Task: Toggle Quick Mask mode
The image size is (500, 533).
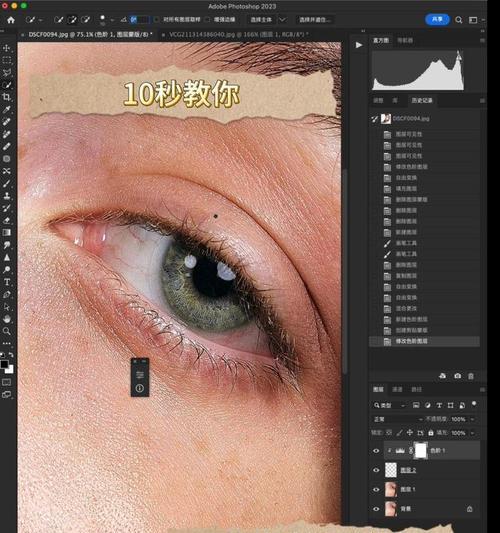Action: click(x=6, y=382)
